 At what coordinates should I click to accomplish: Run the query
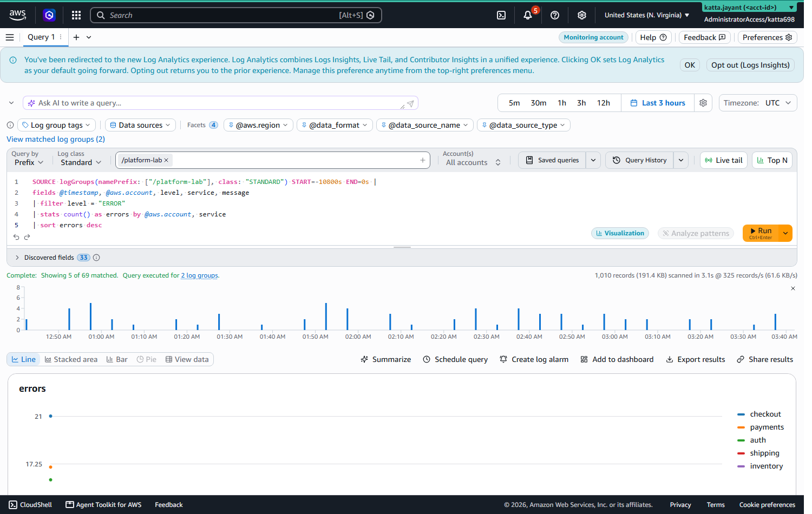tap(761, 233)
